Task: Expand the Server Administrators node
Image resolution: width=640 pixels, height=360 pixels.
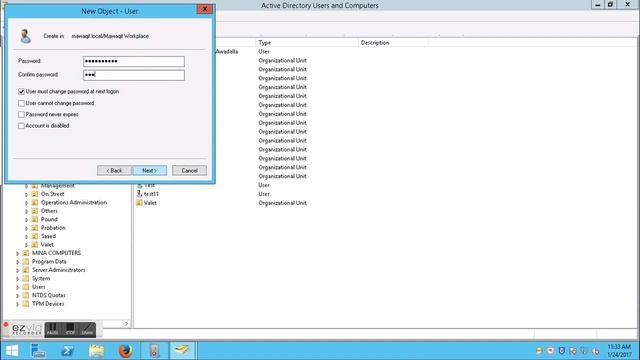Action: [18, 270]
